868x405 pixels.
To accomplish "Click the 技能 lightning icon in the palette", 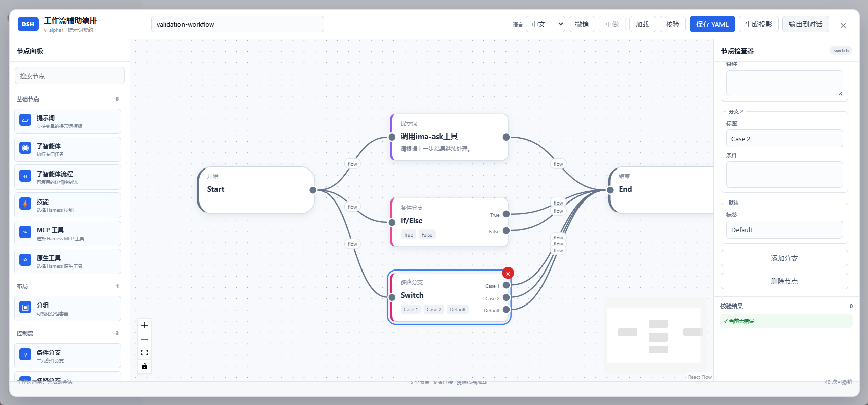I will [x=25, y=204].
